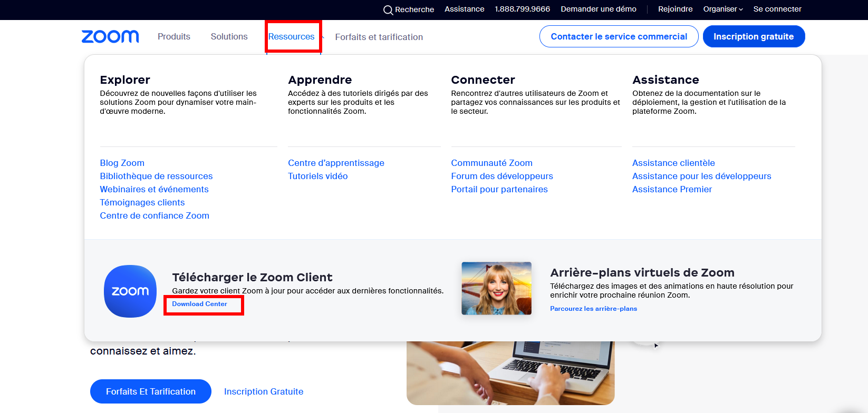The image size is (868, 413).
Task: Click the Explorer heading
Action: (125, 80)
